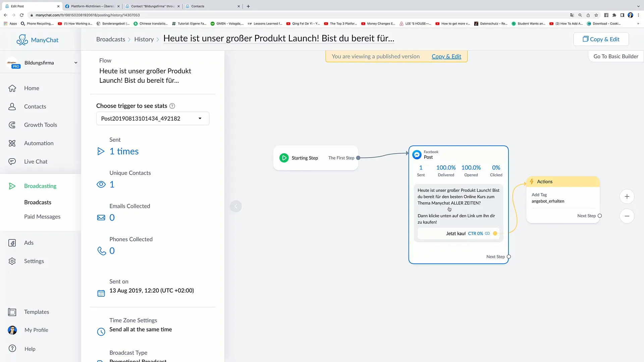Open the Contacts sidebar page
This screenshot has width=644, height=362.
pyautogui.click(x=35, y=107)
